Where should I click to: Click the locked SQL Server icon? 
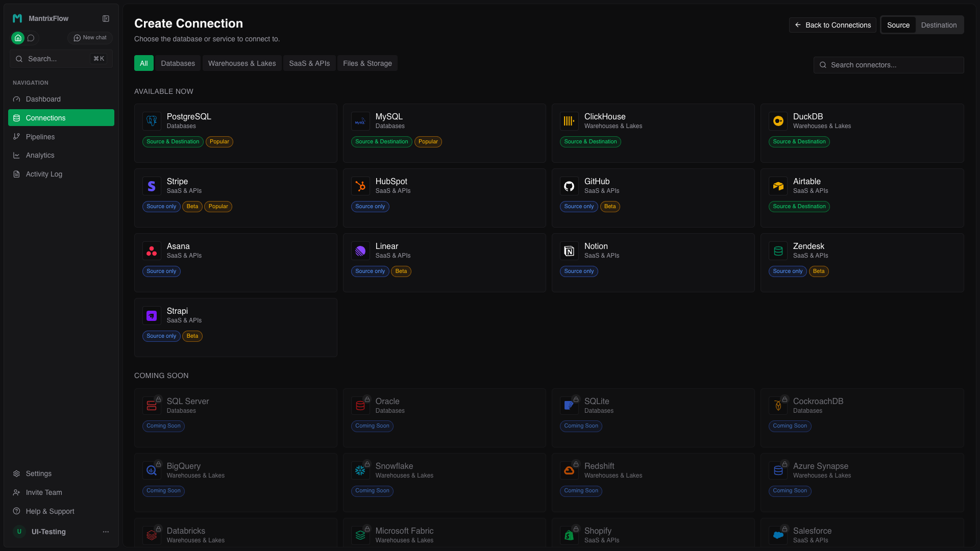152,406
